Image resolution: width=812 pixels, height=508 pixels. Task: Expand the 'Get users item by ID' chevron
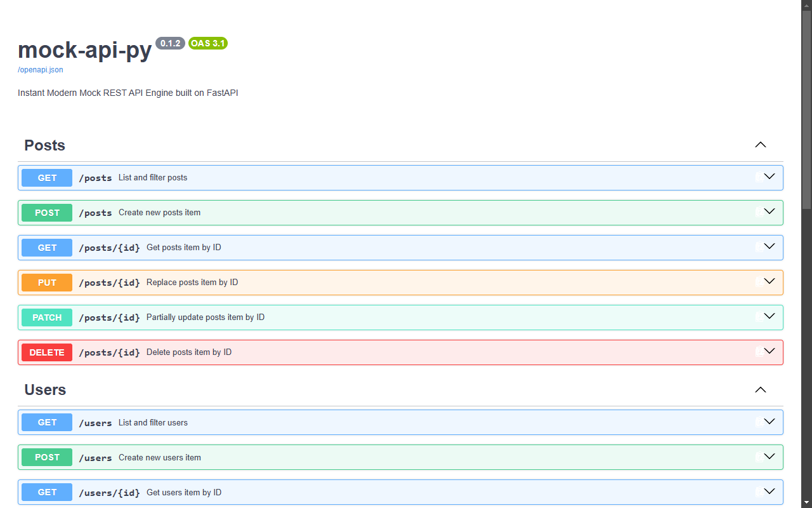pos(770,491)
